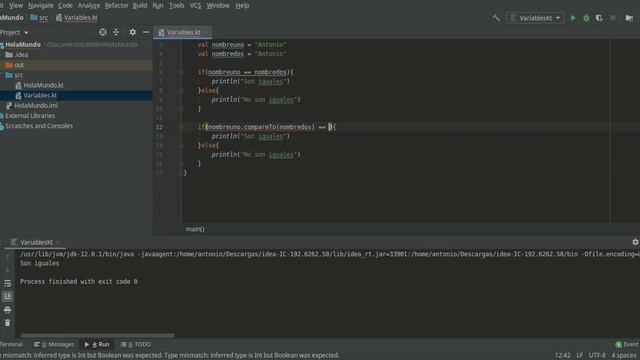Click the 4 spaces indent indicator
The image size is (640, 360).
pos(624,356)
